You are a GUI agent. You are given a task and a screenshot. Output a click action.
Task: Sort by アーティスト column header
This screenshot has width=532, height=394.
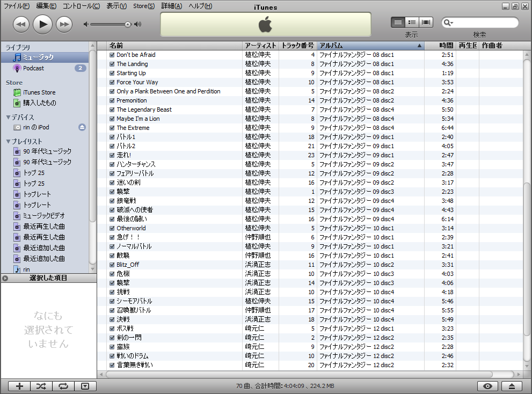click(x=260, y=46)
